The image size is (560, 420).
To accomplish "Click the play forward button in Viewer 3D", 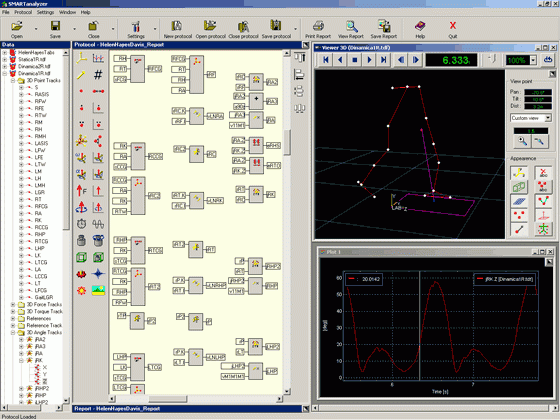I will point(369,60).
